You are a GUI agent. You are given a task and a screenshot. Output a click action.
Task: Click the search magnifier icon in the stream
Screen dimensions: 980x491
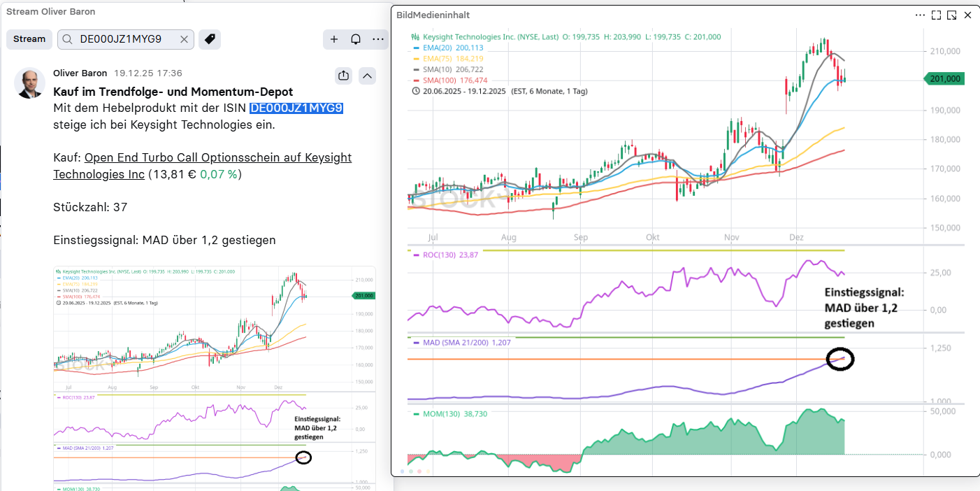tap(68, 40)
